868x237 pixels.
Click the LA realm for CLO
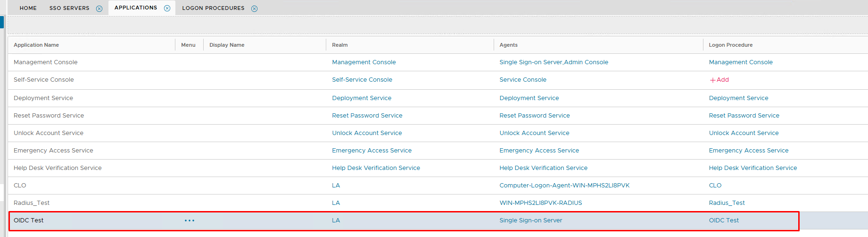336,186
